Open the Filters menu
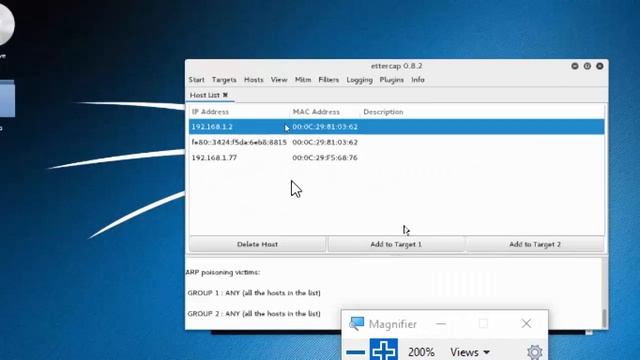 [329, 80]
